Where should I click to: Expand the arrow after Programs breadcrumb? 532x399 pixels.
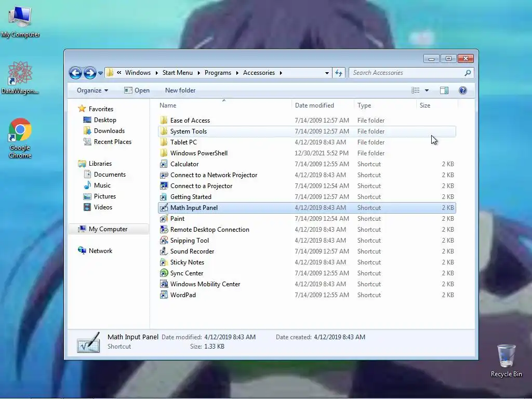coord(237,73)
